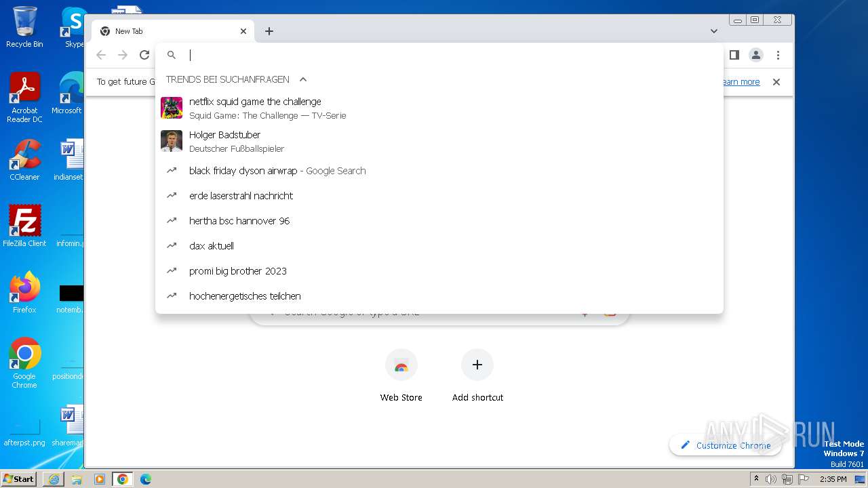Screen dimensions: 868x488
Task: Open media player taskbar icon
Action: [x=100, y=479]
